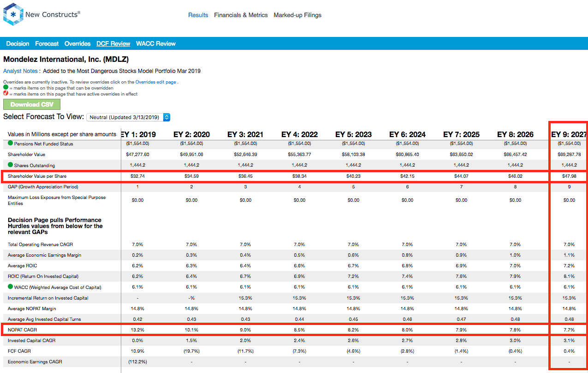Click the EY 1: 2019 column header

138,134
